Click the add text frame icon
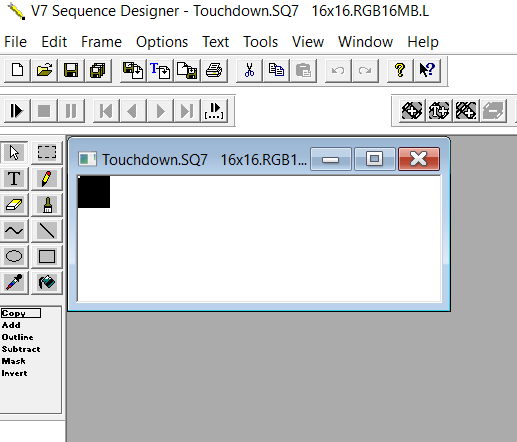Viewport: 517px width, 442px height. point(439,111)
